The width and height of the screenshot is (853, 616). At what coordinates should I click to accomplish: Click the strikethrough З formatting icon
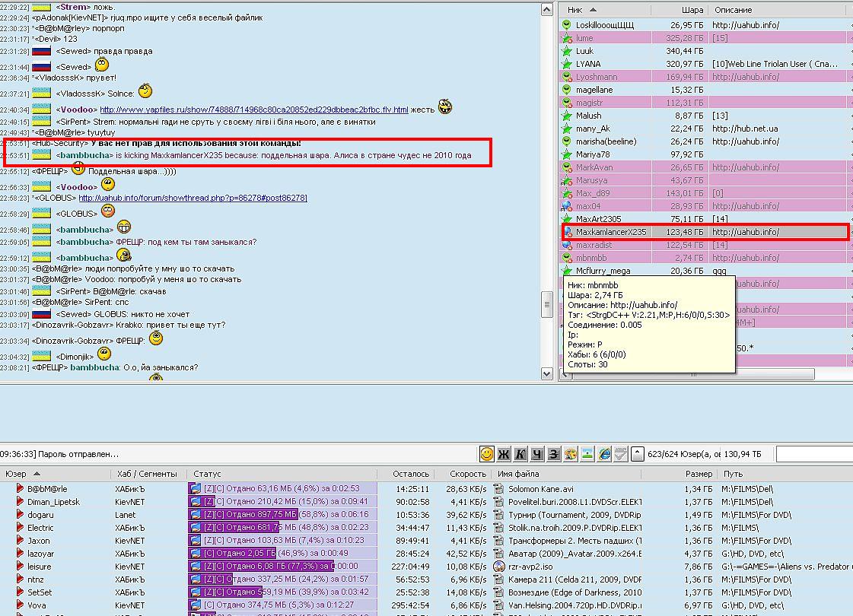(554, 454)
